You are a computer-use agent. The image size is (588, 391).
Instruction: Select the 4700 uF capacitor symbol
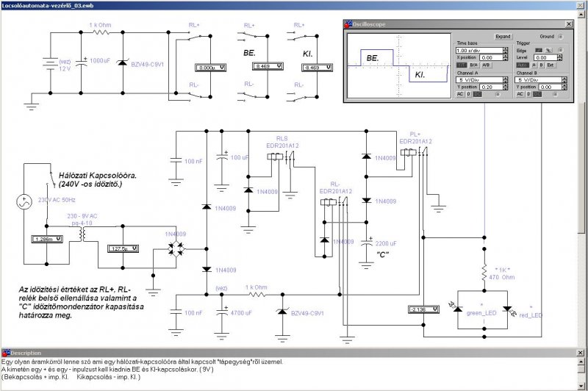pos(222,312)
